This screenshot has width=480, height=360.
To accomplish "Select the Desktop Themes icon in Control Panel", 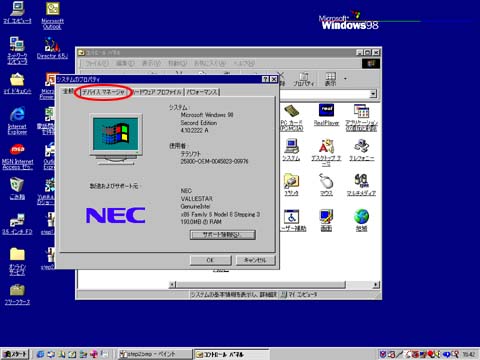I will [x=326, y=153].
